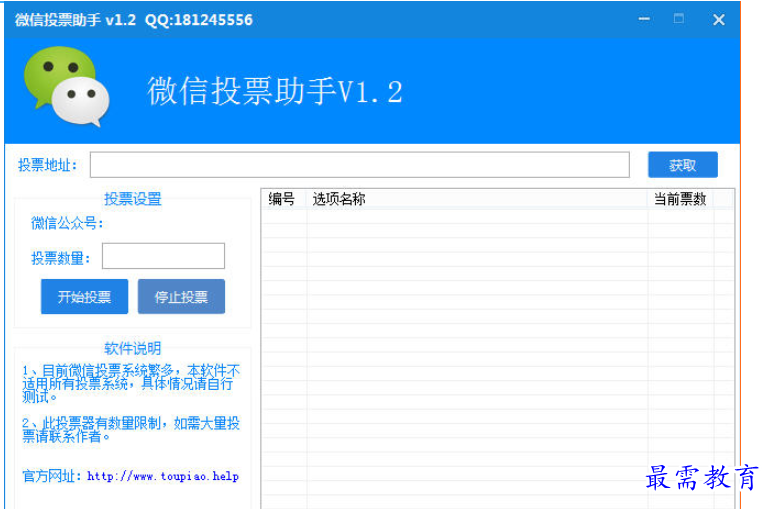Open the official site link http://www.toupiao.help
The image size is (767, 509).
(163, 476)
